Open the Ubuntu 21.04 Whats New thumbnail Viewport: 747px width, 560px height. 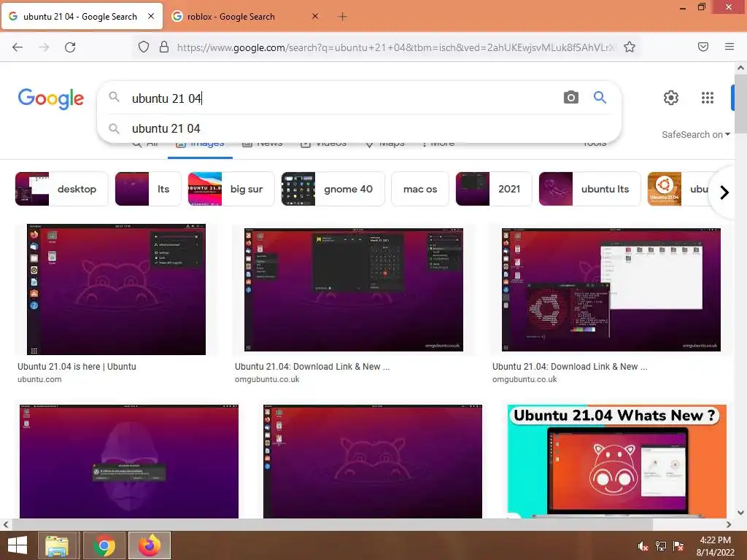point(617,462)
